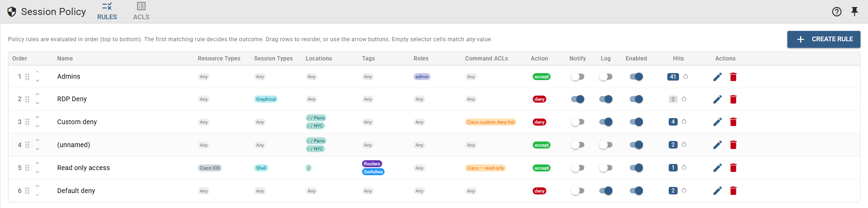Click the Cisco custom deny-list ACL chip
Image resolution: width=868 pixels, height=208 pixels.
(491, 122)
